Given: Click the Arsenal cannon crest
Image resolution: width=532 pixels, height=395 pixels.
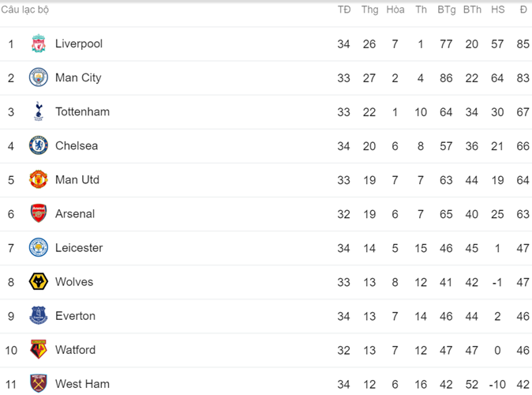Looking at the screenshot, I should [x=38, y=213].
